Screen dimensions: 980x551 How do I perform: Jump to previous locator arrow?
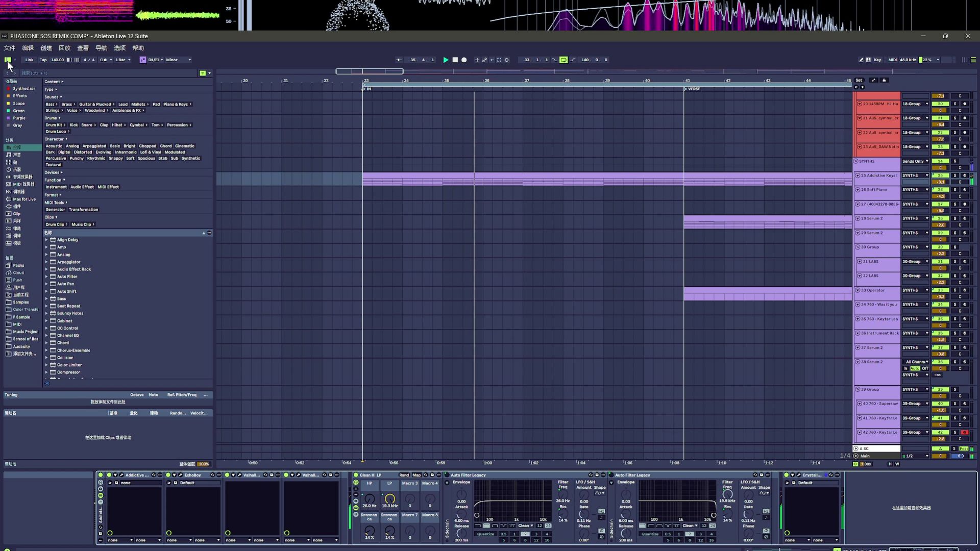point(856,87)
